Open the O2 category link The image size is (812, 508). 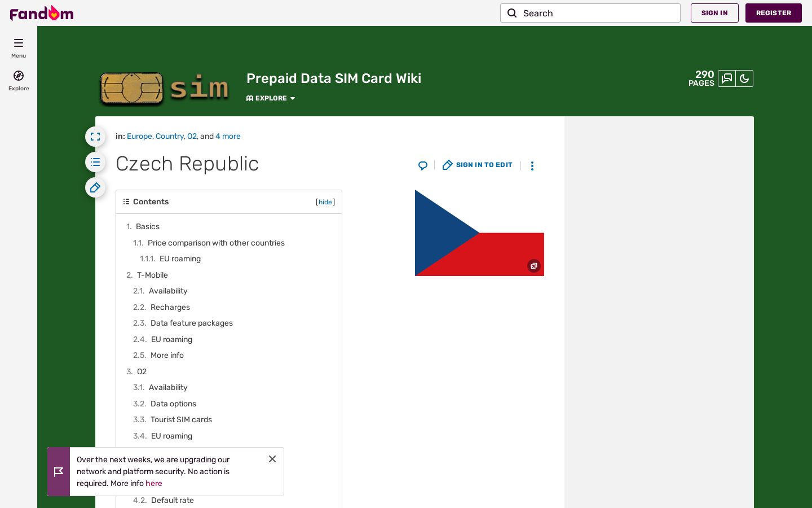(x=192, y=136)
